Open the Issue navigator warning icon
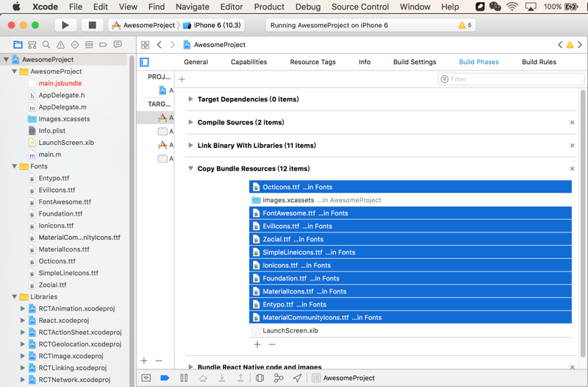The image size is (588, 387). [x=60, y=45]
